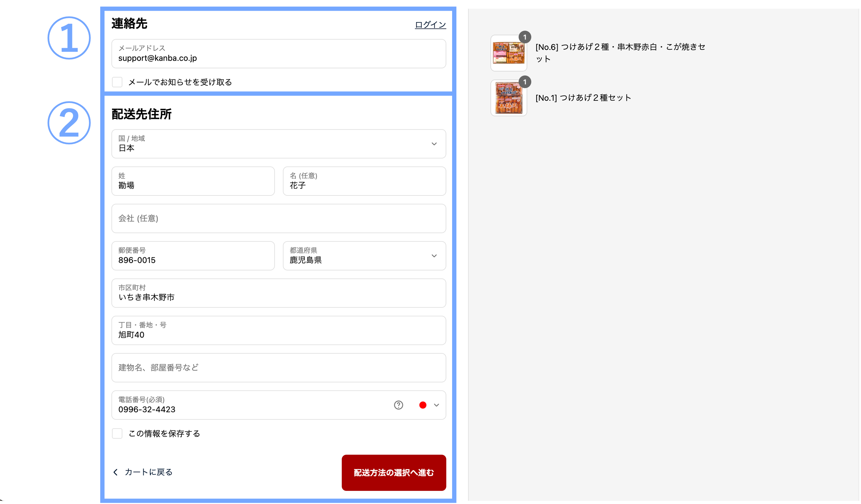The width and height of the screenshot is (861, 504).
Task: Click the 建物名、部屋番号など field
Action: pos(278,368)
